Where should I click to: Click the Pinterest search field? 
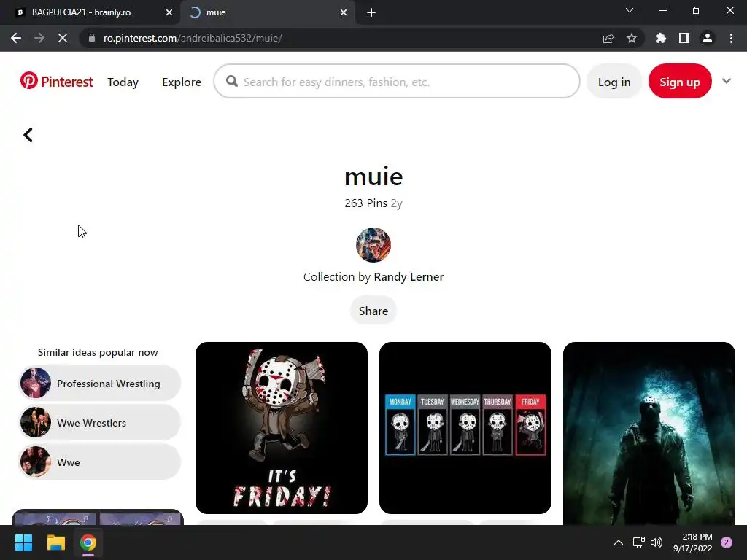click(397, 82)
